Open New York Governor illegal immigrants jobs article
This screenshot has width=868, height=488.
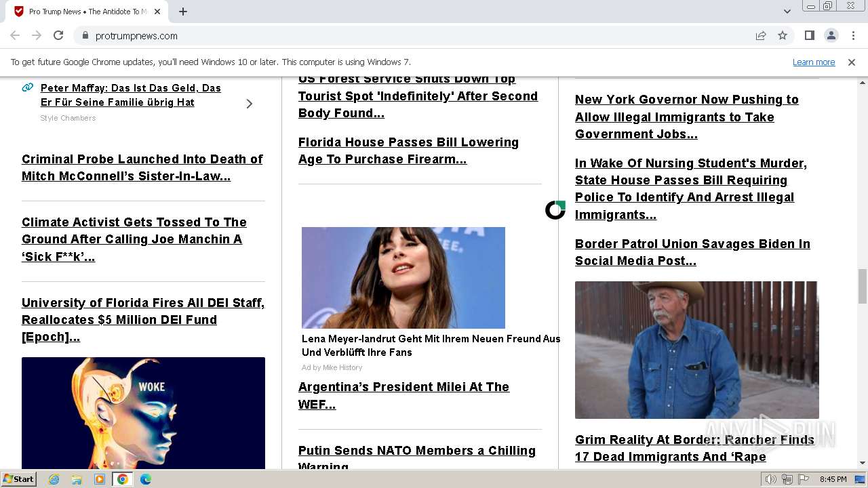[x=687, y=117]
